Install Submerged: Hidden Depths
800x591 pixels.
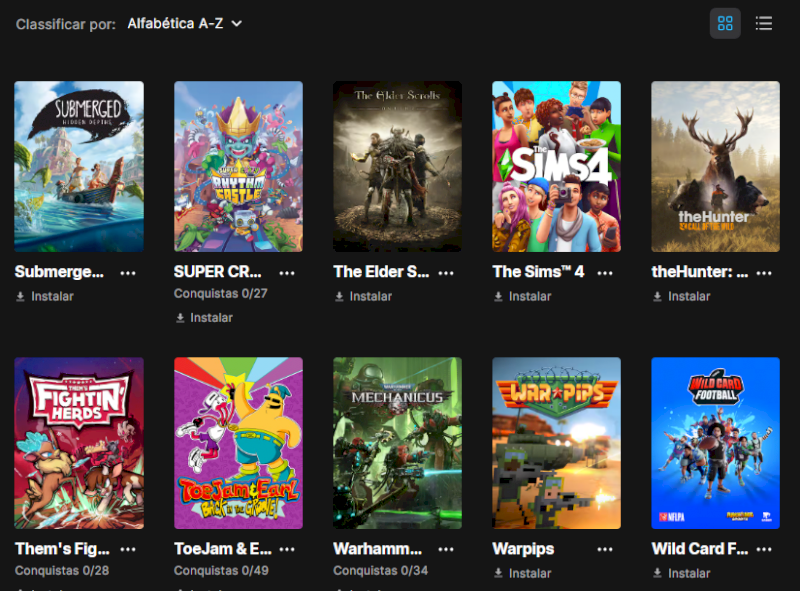45,297
